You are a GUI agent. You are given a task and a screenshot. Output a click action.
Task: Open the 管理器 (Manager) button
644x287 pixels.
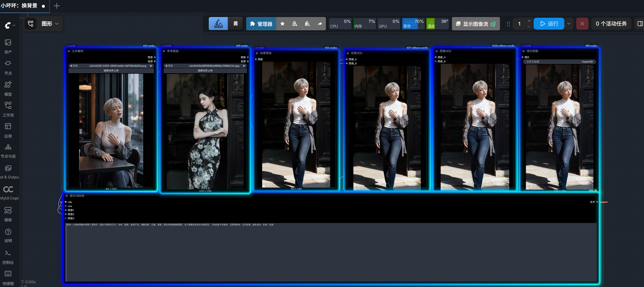pos(261,24)
